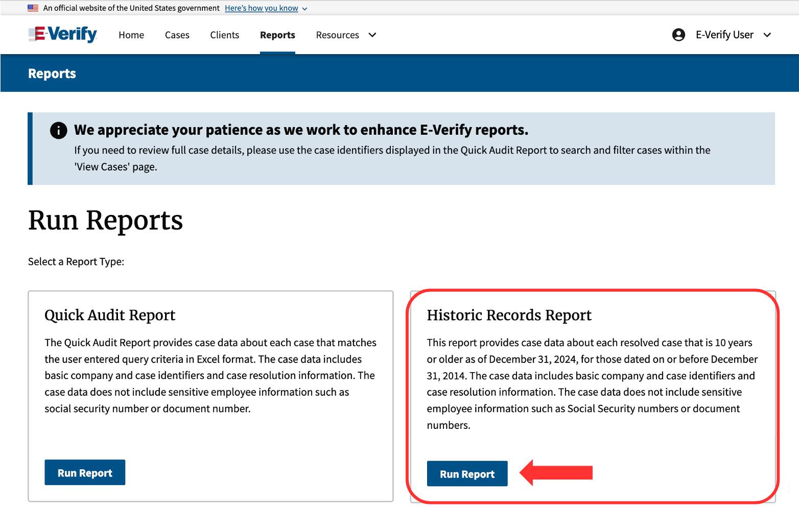Click the E-Verify User avatar icon

coord(678,35)
